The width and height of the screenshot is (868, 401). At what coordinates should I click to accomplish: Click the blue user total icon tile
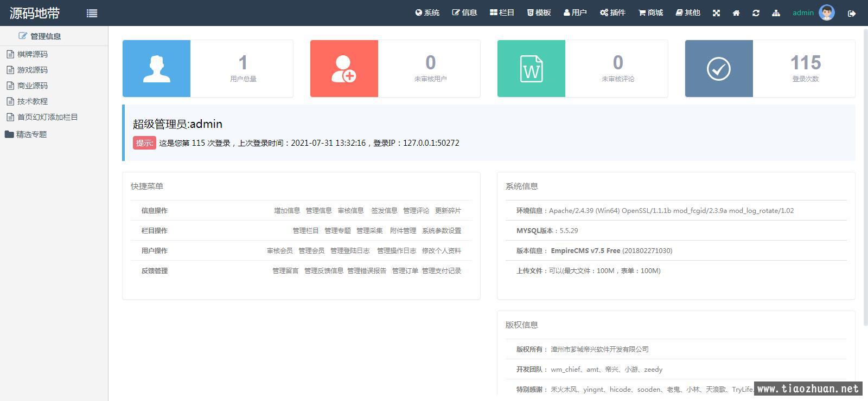pyautogui.click(x=156, y=68)
